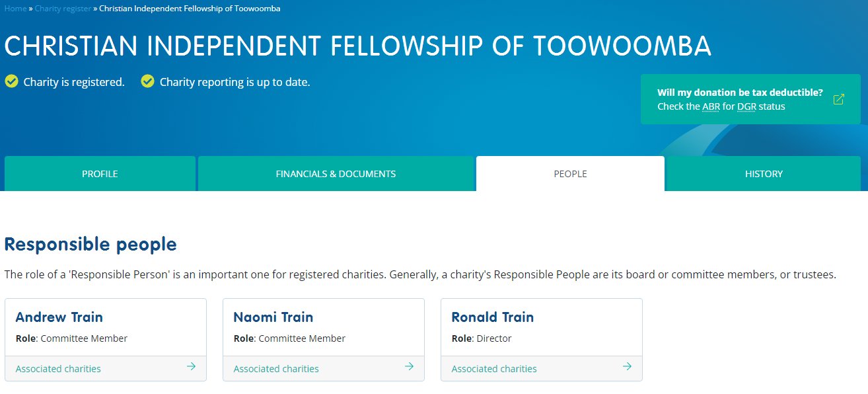
Task: Open Associated charities for Naomi Train
Action: [276, 369]
